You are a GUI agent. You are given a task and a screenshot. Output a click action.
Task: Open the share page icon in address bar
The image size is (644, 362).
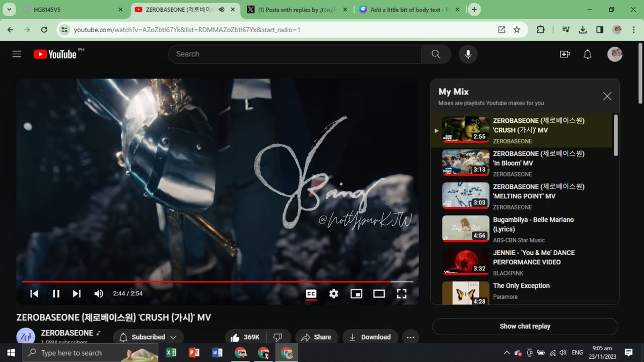(x=502, y=29)
